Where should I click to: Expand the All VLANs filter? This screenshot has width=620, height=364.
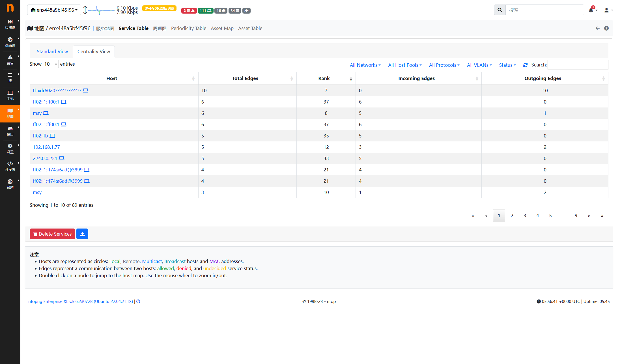pyautogui.click(x=479, y=65)
